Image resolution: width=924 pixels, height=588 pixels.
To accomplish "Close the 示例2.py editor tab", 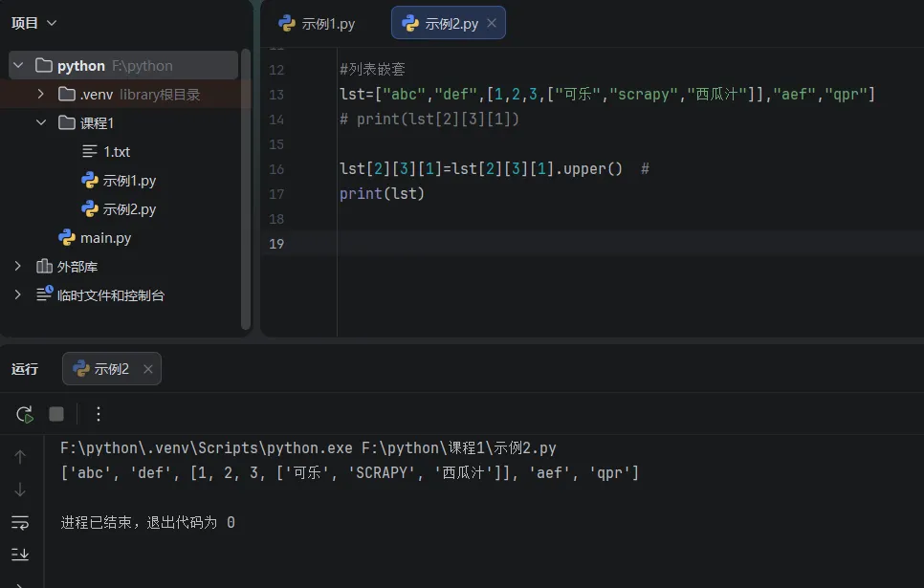I will pos(492,23).
